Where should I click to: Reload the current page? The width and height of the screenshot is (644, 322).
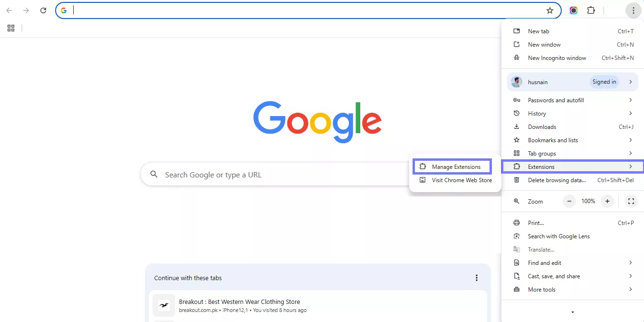pyautogui.click(x=43, y=10)
